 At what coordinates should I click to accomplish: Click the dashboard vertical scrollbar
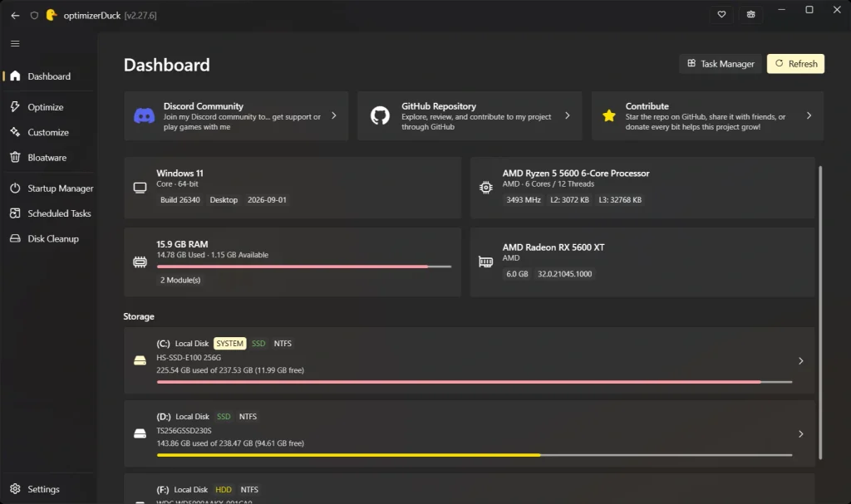point(820,312)
